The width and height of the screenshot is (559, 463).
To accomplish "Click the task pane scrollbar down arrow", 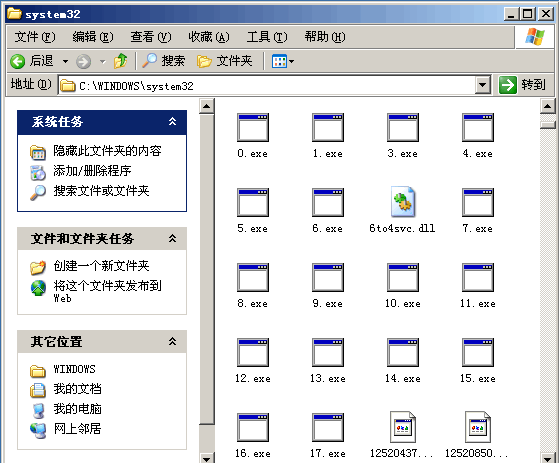I will (x=206, y=457).
